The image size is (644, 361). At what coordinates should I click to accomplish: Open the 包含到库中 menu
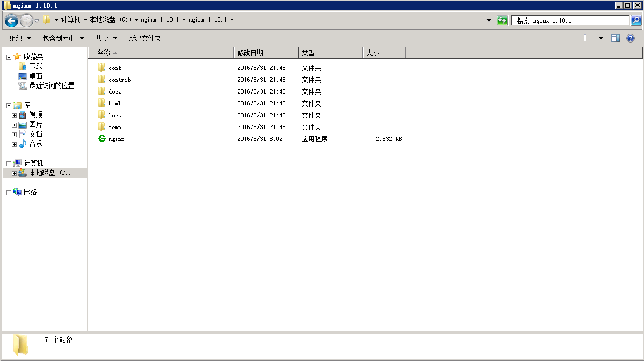click(x=63, y=38)
